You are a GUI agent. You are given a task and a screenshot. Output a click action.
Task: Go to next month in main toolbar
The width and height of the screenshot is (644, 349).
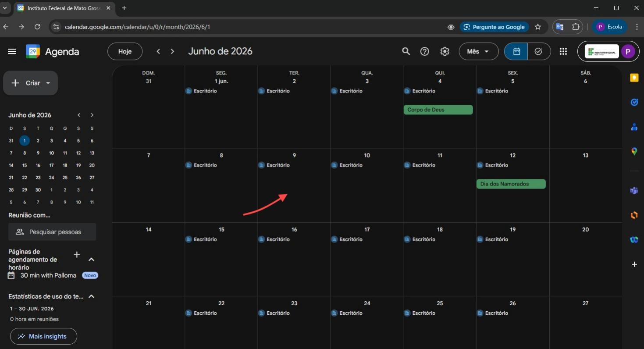(x=172, y=51)
